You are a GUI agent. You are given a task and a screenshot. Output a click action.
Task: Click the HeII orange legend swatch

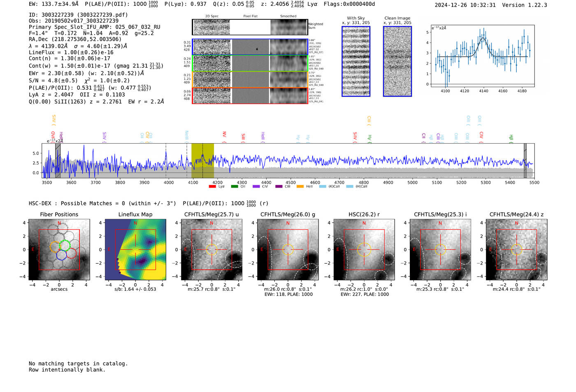(x=300, y=187)
